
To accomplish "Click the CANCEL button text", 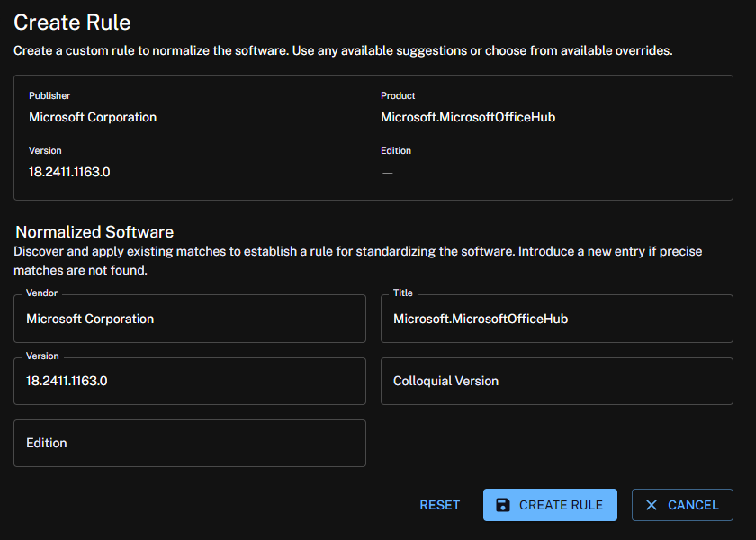I will tap(693, 505).
